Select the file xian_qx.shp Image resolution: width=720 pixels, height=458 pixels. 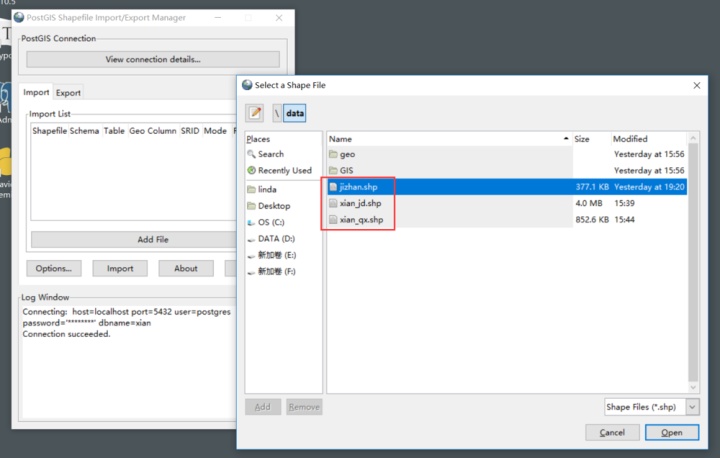click(361, 220)
